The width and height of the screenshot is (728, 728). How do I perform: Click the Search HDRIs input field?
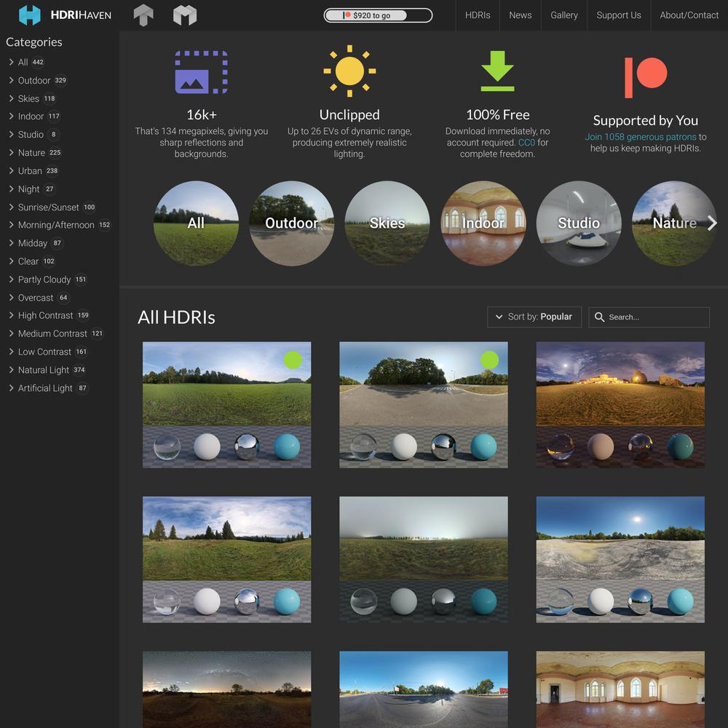[x=649, y=317]
